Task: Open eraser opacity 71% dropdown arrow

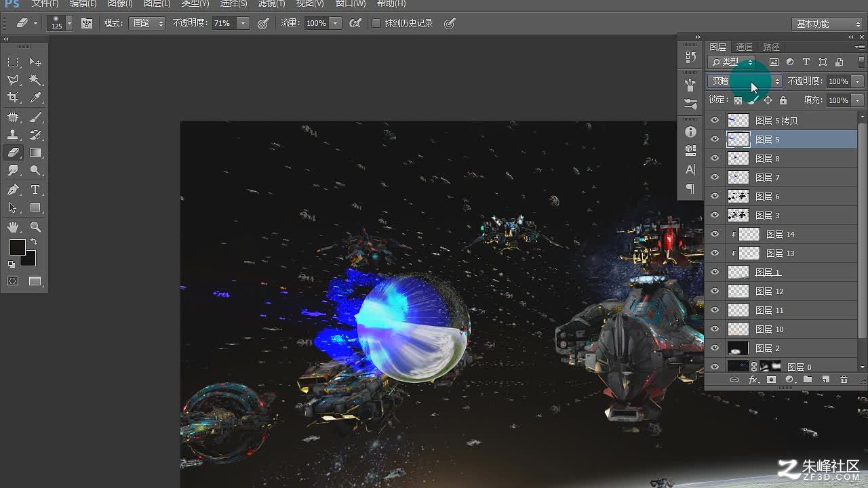Action: 242,23
